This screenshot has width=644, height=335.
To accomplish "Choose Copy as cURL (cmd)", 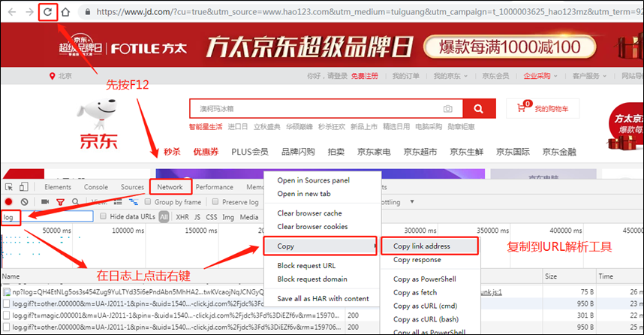I will point(425,306).
